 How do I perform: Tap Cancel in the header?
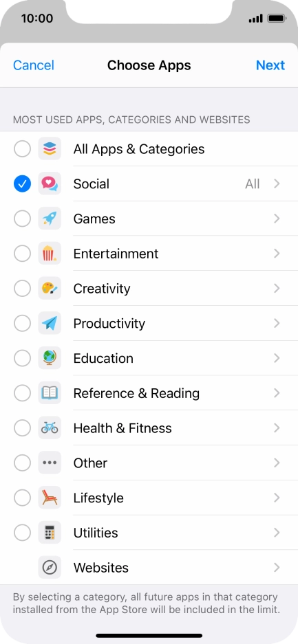pos(34,65)
